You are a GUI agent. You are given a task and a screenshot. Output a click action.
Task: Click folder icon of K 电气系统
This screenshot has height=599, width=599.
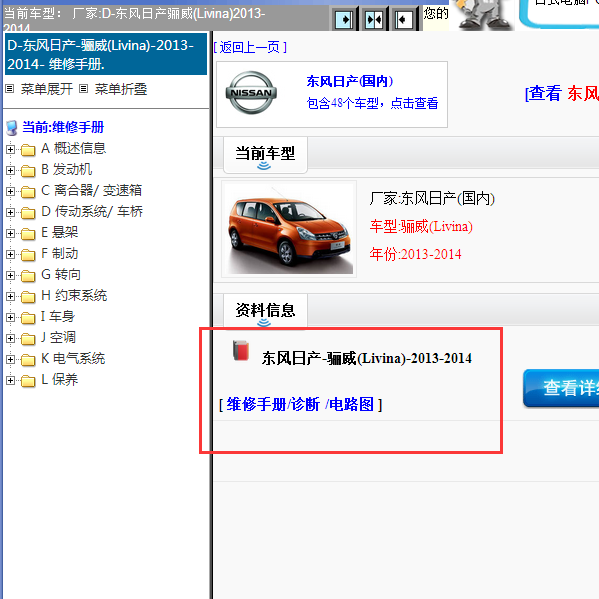[28, 360]
